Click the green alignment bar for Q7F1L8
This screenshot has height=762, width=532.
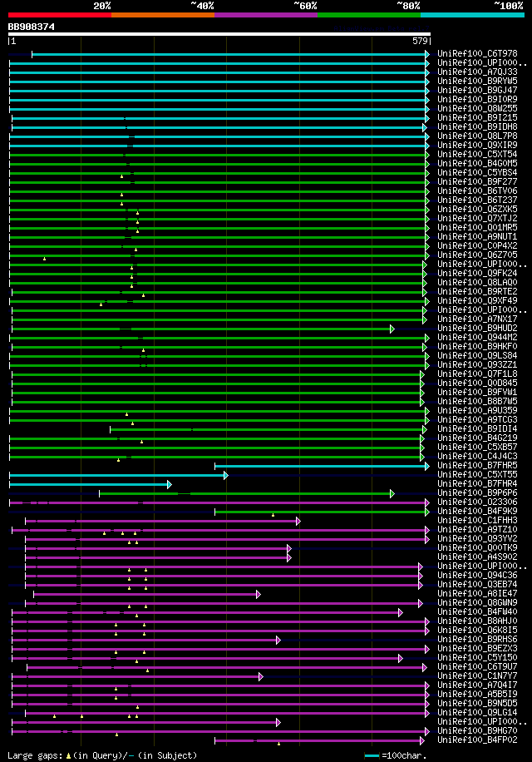pyautogui.click(x=216, y=374)
